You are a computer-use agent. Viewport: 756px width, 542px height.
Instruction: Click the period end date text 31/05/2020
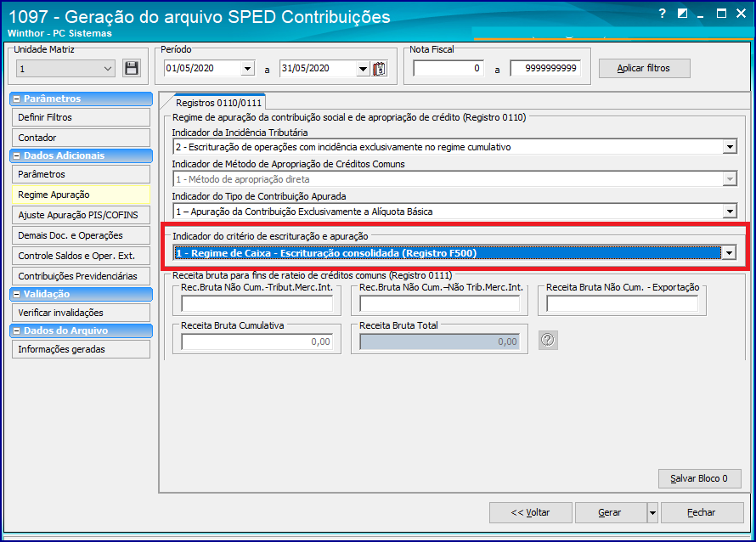tap(306, 69)
